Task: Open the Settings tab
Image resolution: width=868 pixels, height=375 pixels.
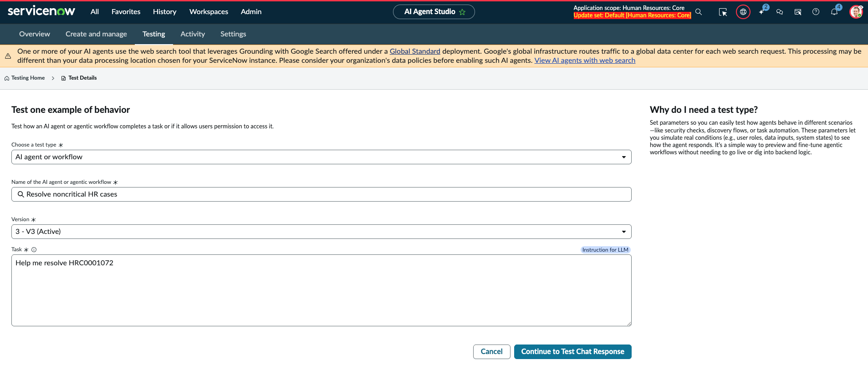Action: click(x=233, y=34)
